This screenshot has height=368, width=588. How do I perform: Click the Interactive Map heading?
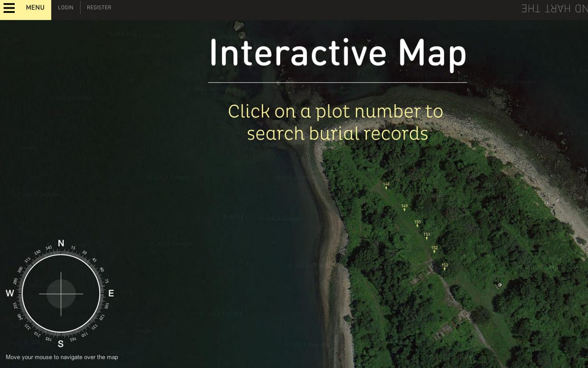point(338,52)
